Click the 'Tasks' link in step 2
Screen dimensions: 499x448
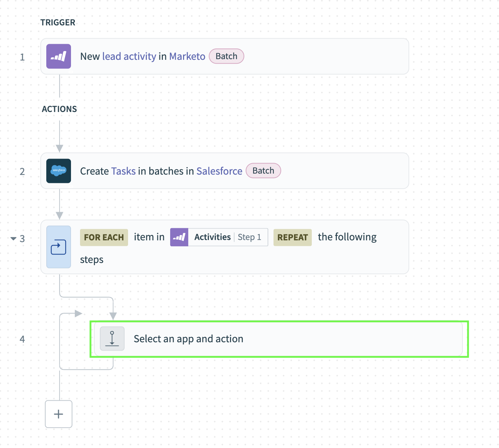click(124, 171)
